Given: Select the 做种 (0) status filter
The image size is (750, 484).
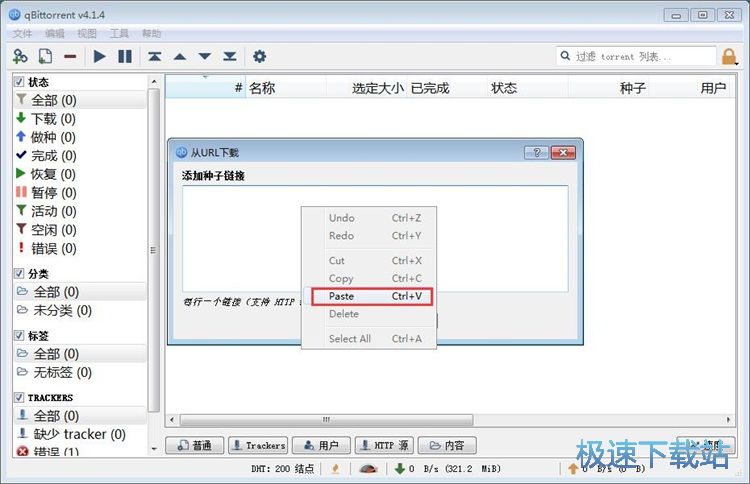Looking at the screenshot, I should pos(80,137).
